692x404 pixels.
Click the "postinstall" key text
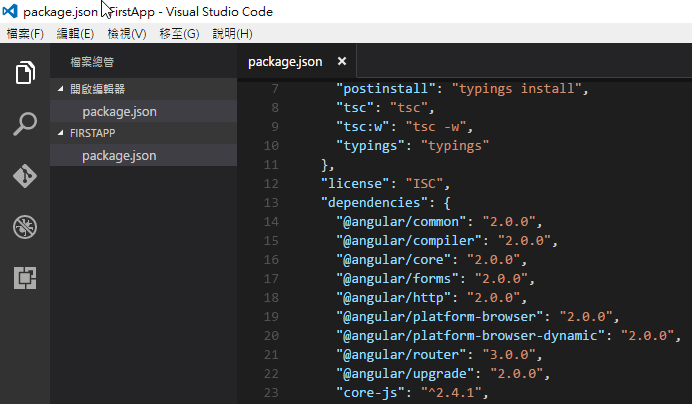[x=386, y=89]
